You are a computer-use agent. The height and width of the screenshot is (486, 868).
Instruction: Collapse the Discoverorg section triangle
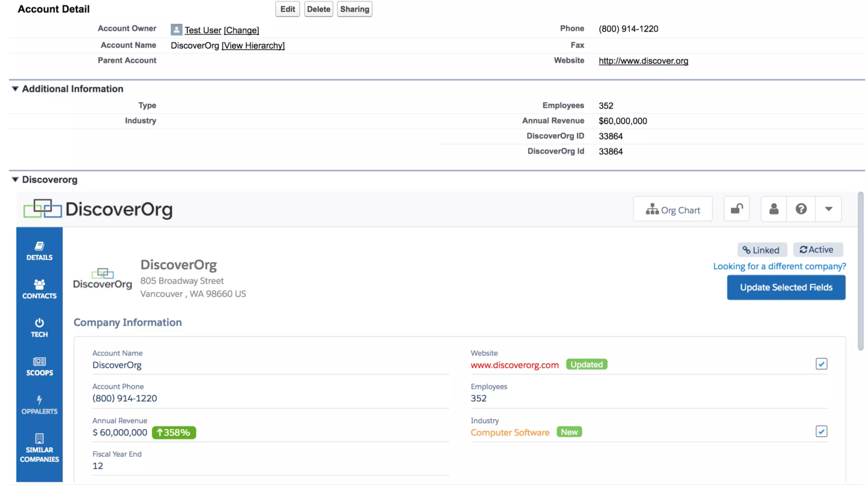click(15, 179)
